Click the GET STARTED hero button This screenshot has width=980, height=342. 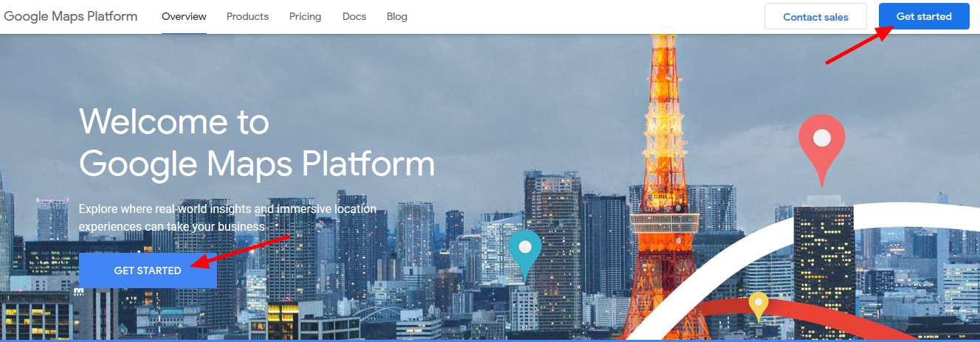148,271
